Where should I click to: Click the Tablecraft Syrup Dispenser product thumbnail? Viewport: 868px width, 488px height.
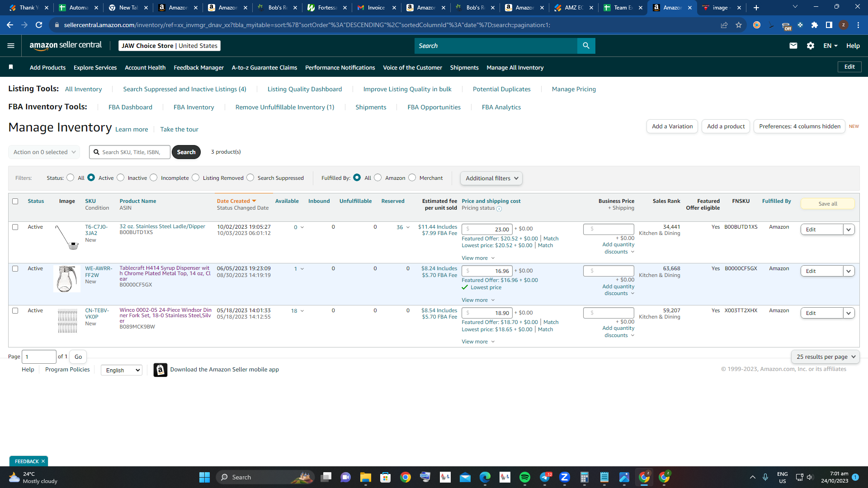(x=66, y=279)
